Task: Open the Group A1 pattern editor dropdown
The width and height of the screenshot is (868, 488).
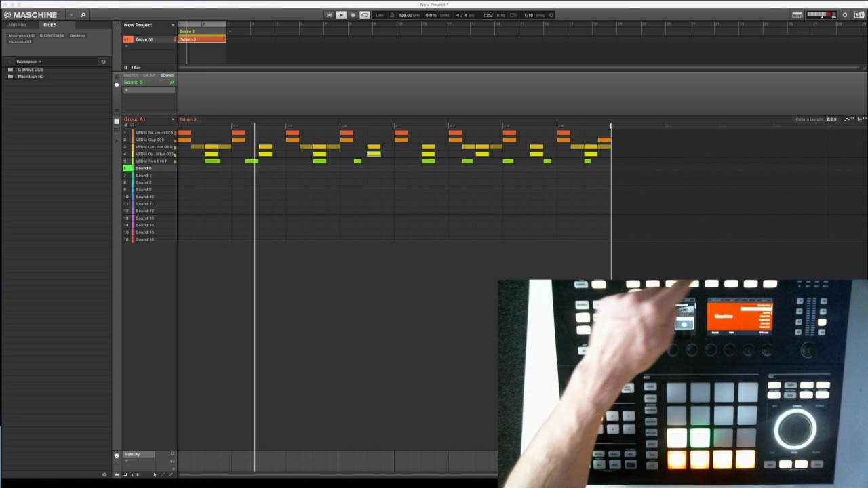Action: (173, 119)
